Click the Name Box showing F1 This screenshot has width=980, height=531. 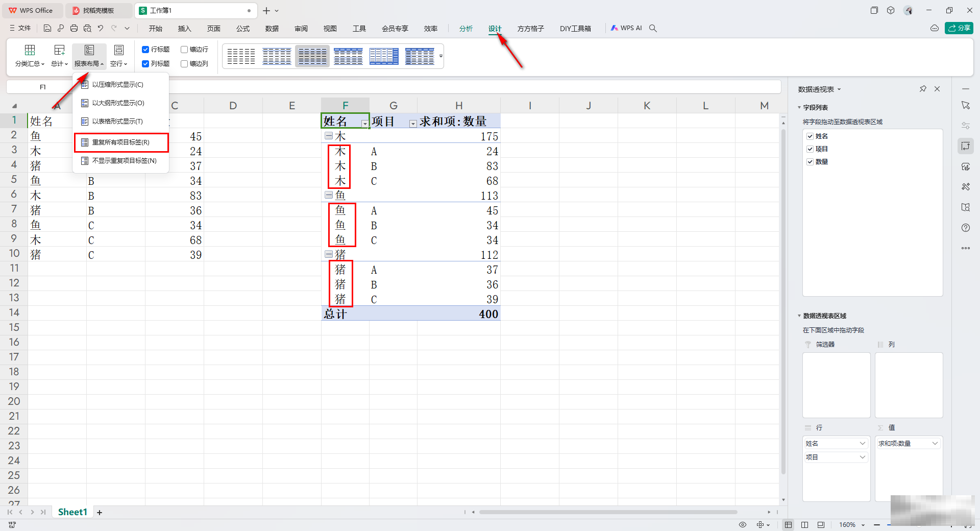coord(43,87)
